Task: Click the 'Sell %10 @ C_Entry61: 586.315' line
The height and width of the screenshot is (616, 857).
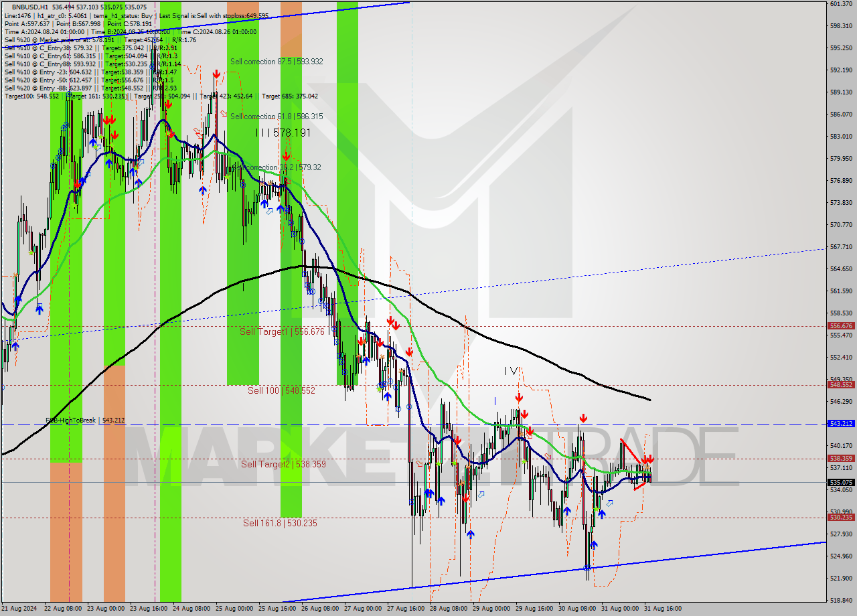Action: click(x=90, y=56)
